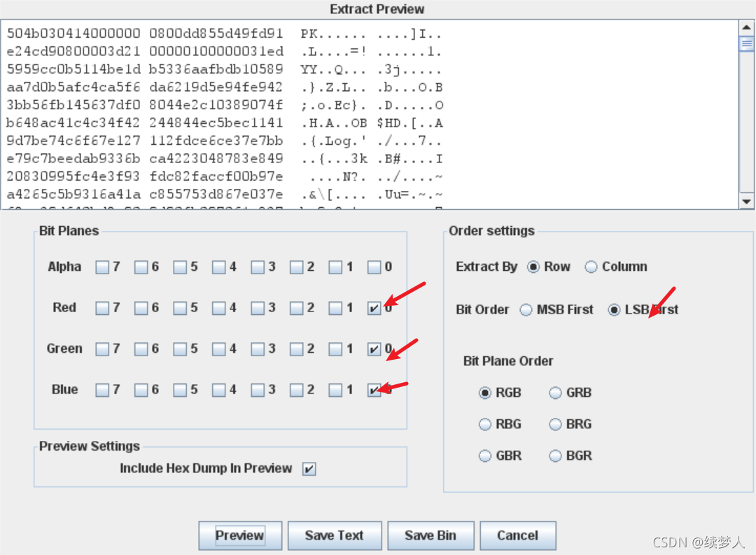Tick the Green bit plane 5 box
This screenshot has width=756, height=555.
click(x=180, y=349)
